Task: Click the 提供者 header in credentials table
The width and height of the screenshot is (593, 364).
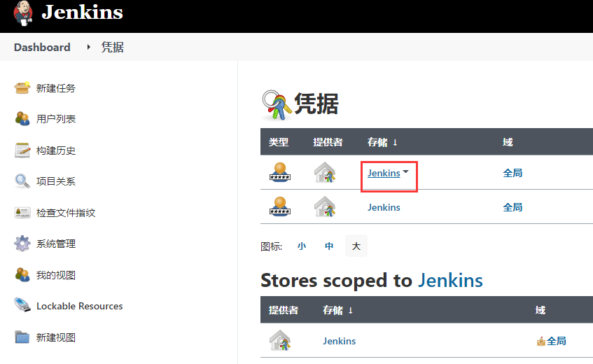Action: [328, 142]
